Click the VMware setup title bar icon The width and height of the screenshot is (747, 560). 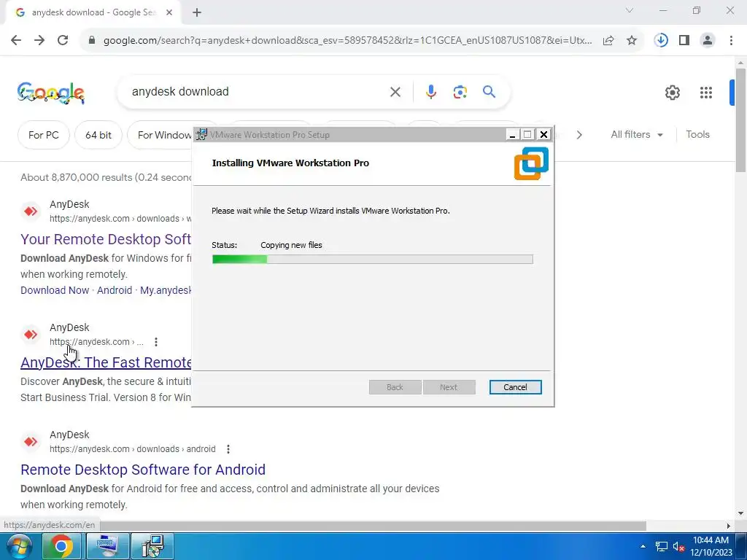(x=202, y=135)
